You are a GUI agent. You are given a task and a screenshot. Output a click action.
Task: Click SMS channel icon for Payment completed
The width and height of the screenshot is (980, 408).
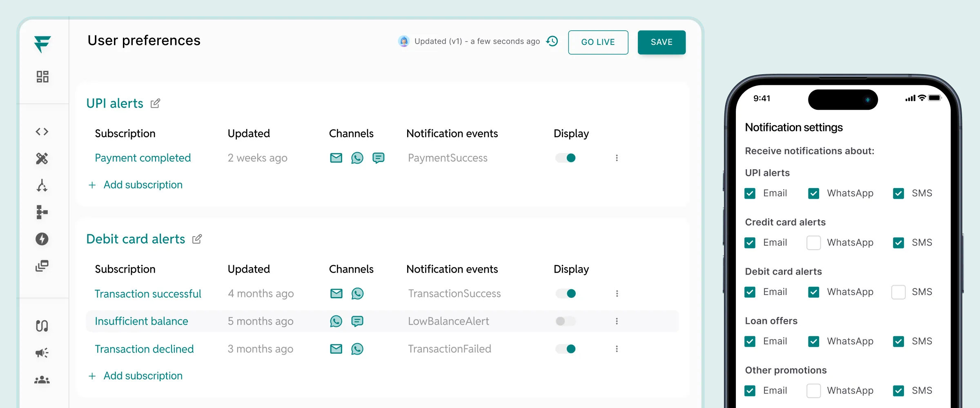tap(379, 158)
